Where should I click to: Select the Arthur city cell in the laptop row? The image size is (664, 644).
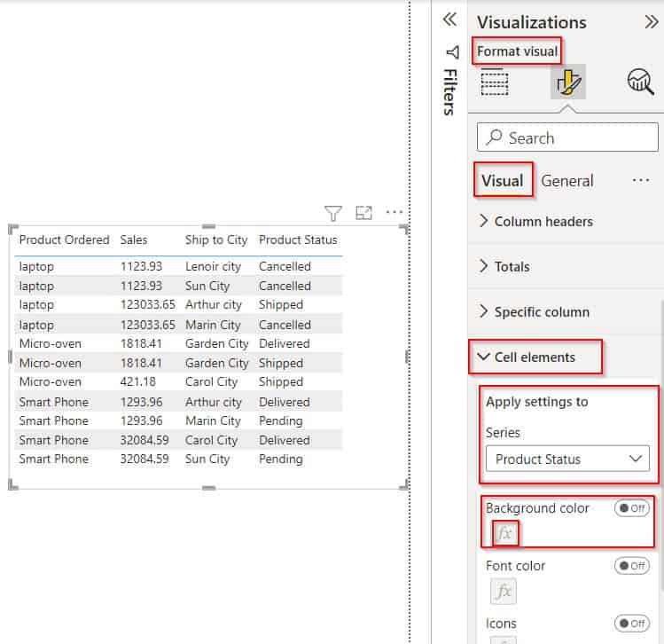214,304
